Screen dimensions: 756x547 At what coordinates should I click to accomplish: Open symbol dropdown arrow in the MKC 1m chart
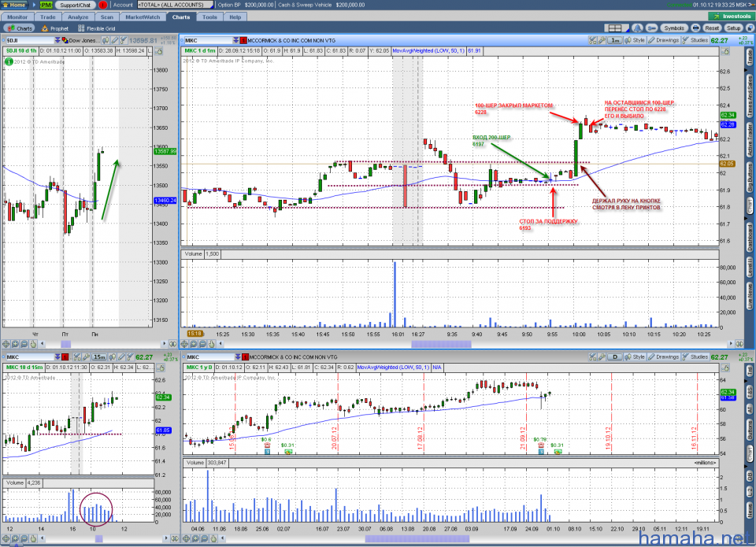[235, 40]
